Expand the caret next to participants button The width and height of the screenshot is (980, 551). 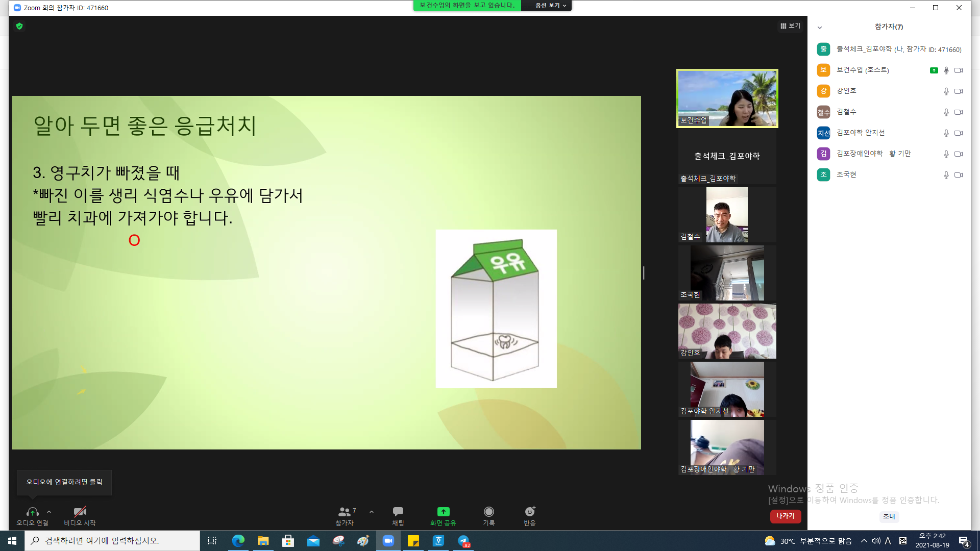point(372,512)
